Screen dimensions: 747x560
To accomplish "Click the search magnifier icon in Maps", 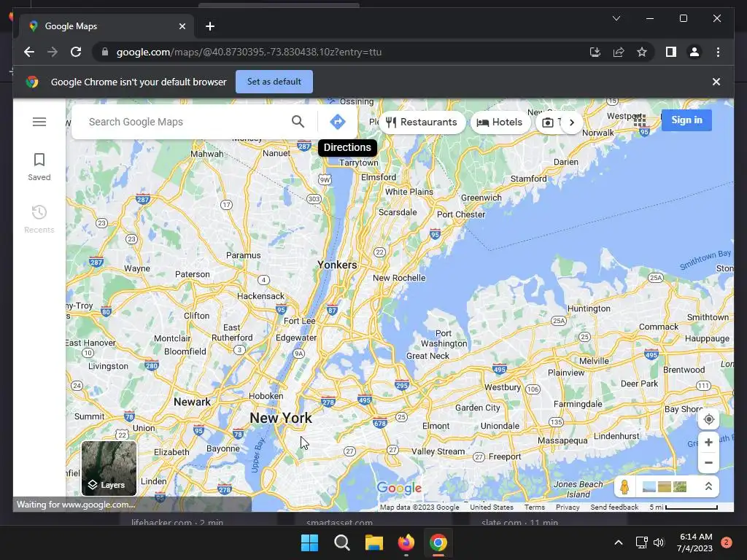I will (298, 122).
